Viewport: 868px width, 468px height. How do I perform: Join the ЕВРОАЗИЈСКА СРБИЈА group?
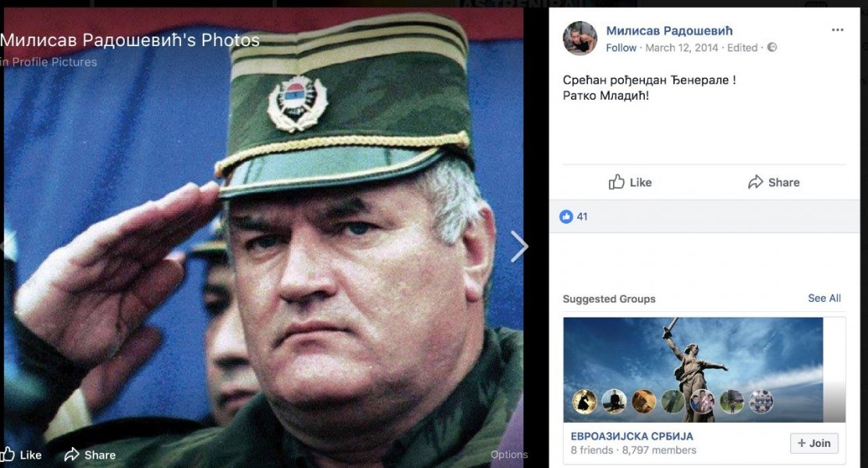[814, 443]
